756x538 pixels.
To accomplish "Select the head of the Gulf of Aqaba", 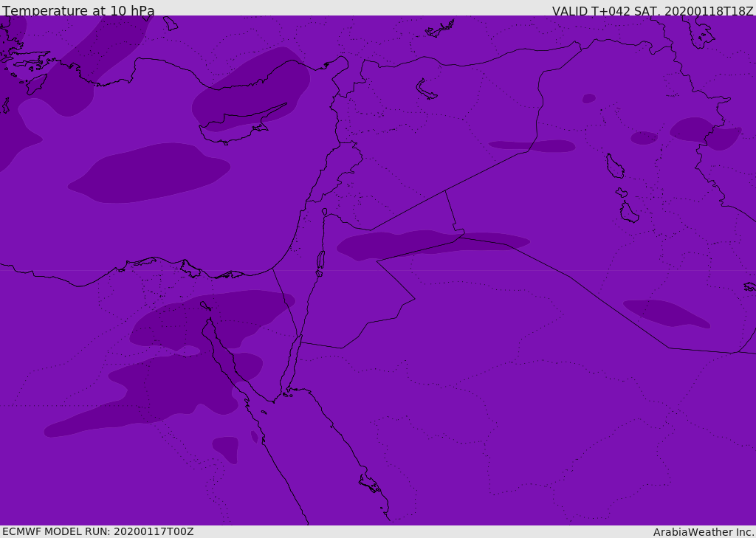I will [300, 338].
